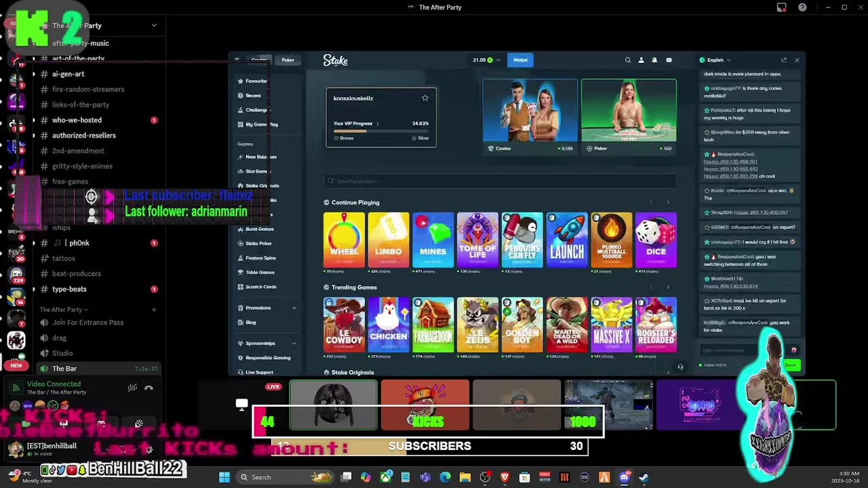Open the Stake user profile icon
Viewport: 868px width, 488px height.
click(x=641, y=60)
